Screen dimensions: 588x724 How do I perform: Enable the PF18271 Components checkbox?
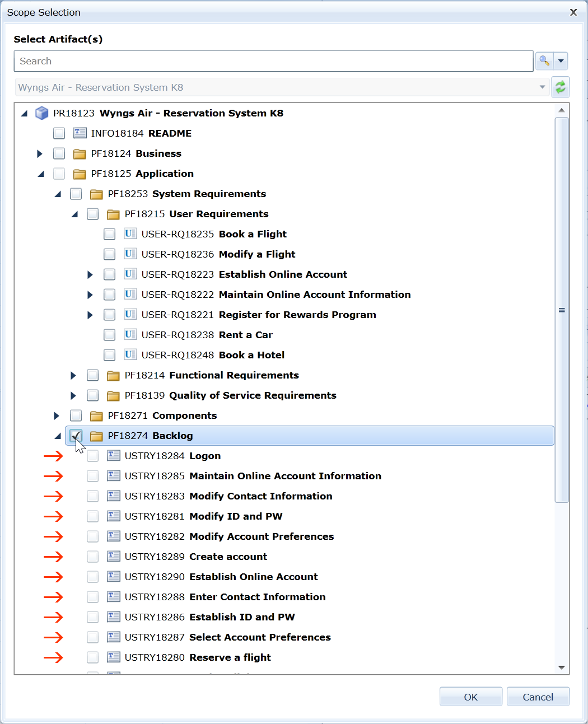76,415
